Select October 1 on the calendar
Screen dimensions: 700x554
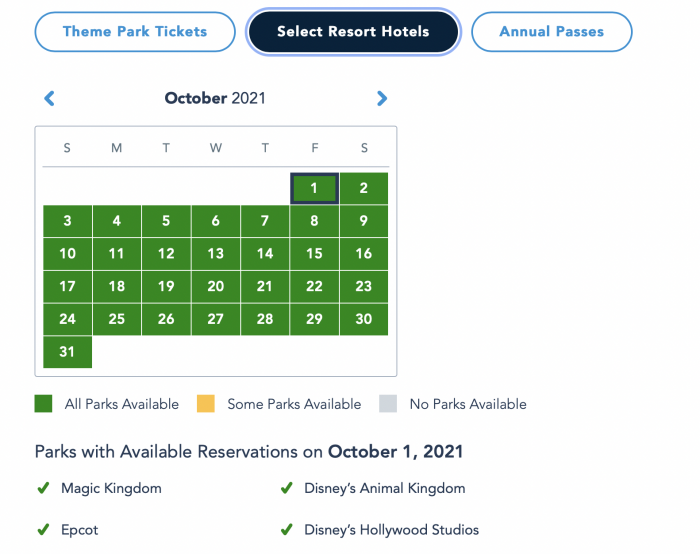(x=314, y=188)
